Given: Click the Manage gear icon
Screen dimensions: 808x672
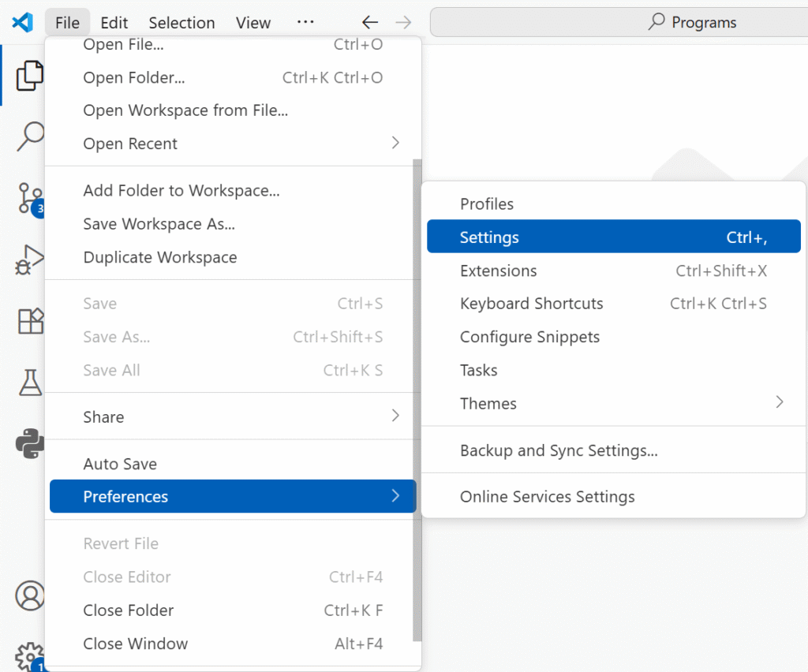Looking at the screenshot, I should pos(30,656).
